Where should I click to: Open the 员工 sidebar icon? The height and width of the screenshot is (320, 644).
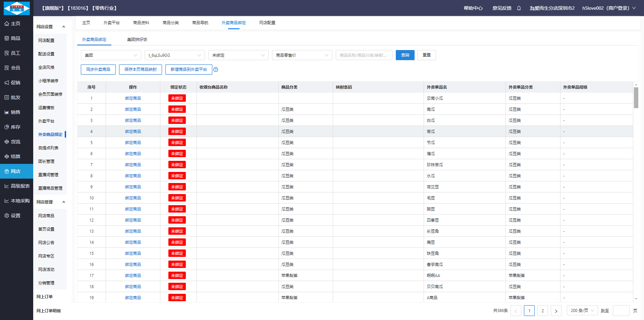[x=6, y=53]
